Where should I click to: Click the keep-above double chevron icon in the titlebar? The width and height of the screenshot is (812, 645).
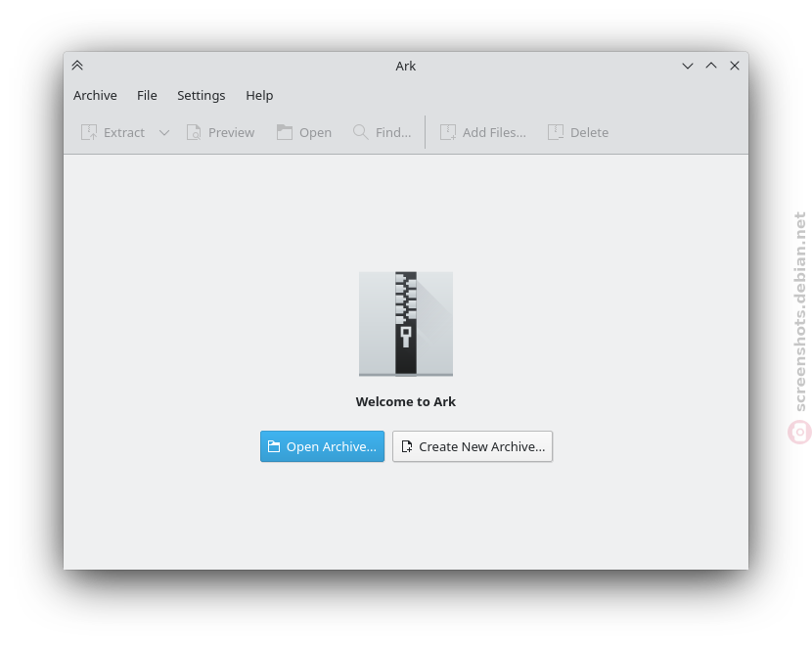point(77,66)
